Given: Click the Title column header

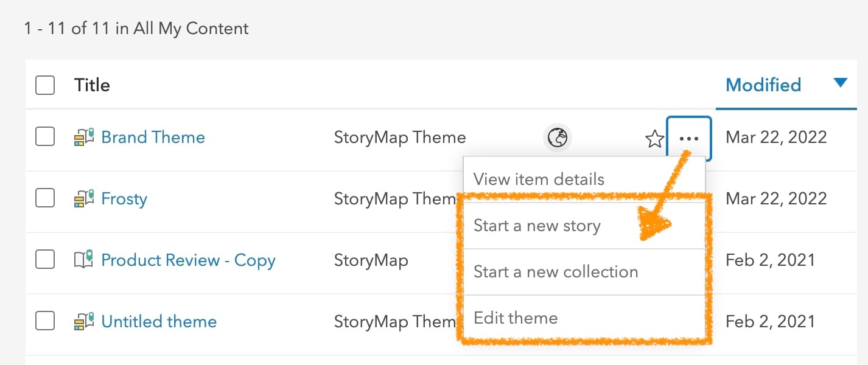Looking at the screenshot, I should point(92,85).
